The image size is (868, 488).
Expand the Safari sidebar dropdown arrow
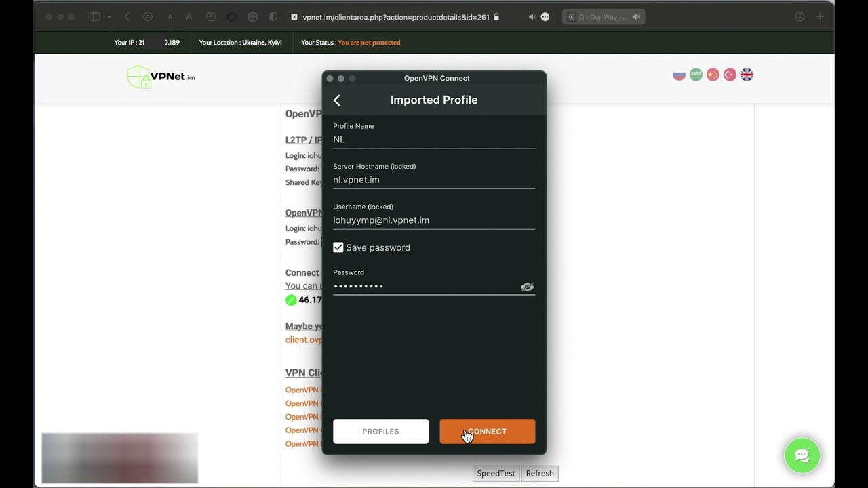tap(109, 17)
